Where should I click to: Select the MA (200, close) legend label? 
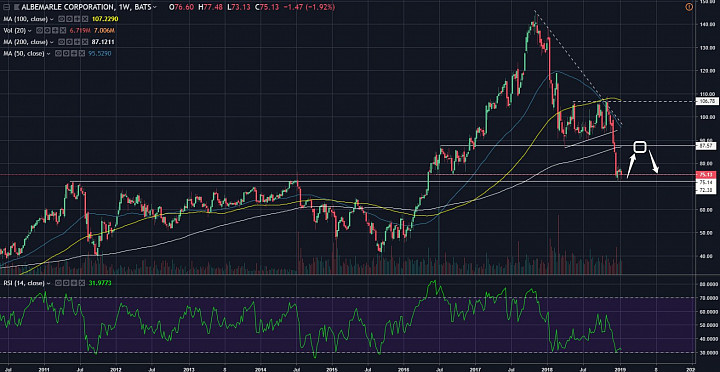25,42
